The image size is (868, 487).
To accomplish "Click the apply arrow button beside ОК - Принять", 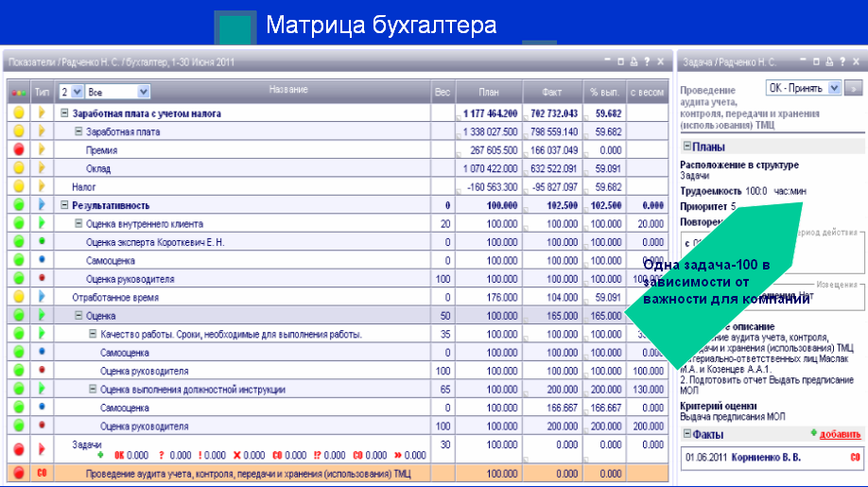I will pyautogui.click(x=853, y=88).
